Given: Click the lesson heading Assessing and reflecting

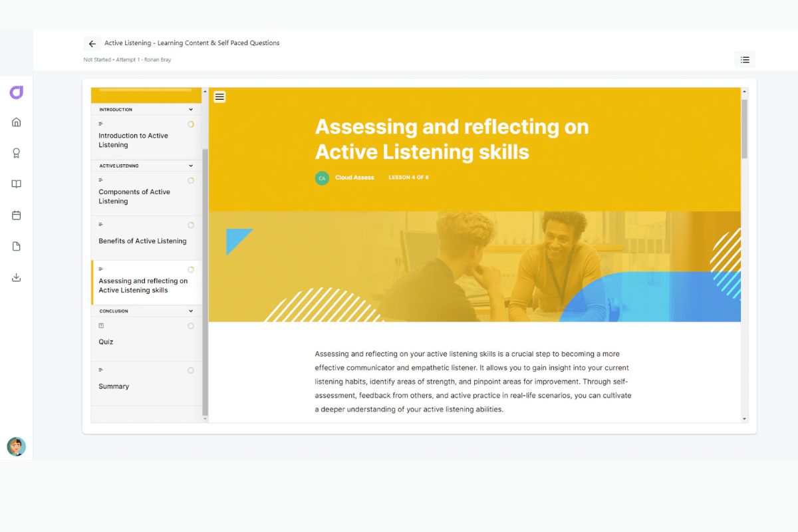Looking at the screenshot, I should coord(452,139).
